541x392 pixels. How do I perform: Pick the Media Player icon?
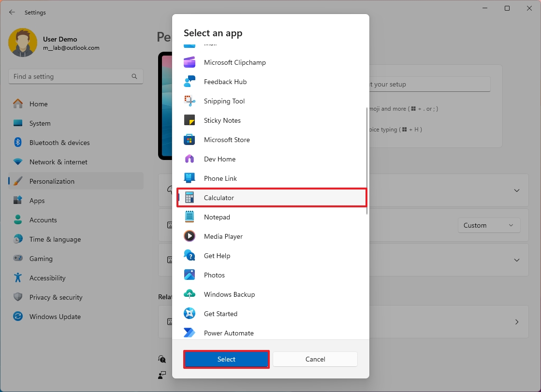[190, 236]
